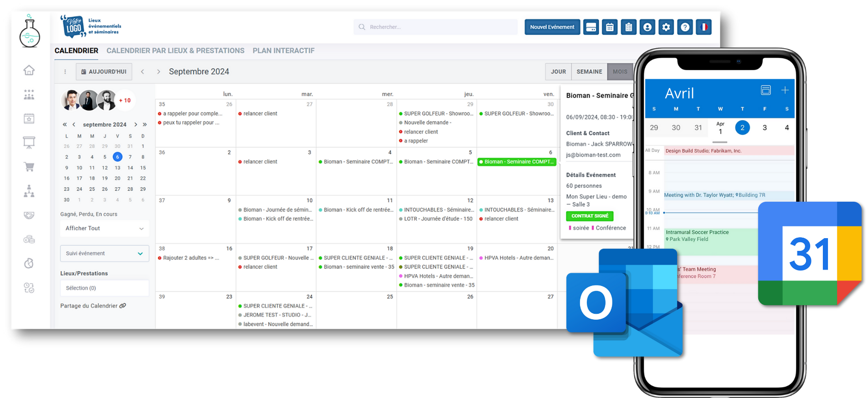Open the pie chart reports sidebar icon
Viewport: 868px width, 398px height.
[29, 263]
